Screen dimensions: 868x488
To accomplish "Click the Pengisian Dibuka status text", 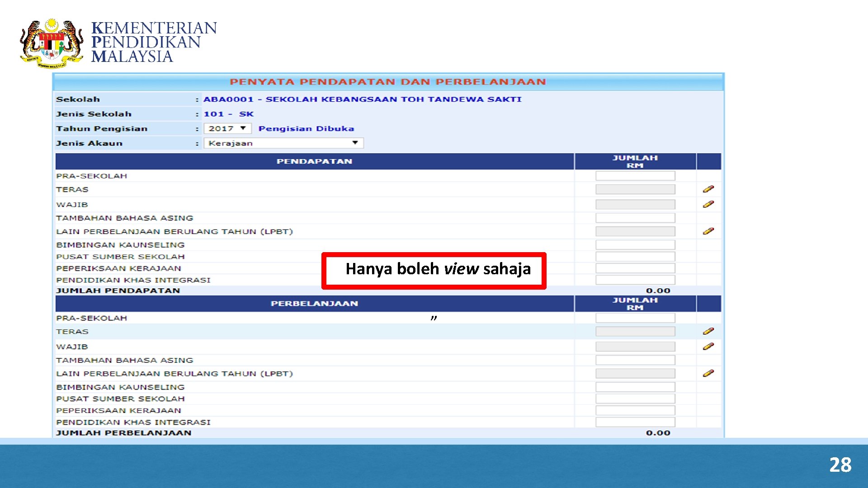I will click(306, 129).
